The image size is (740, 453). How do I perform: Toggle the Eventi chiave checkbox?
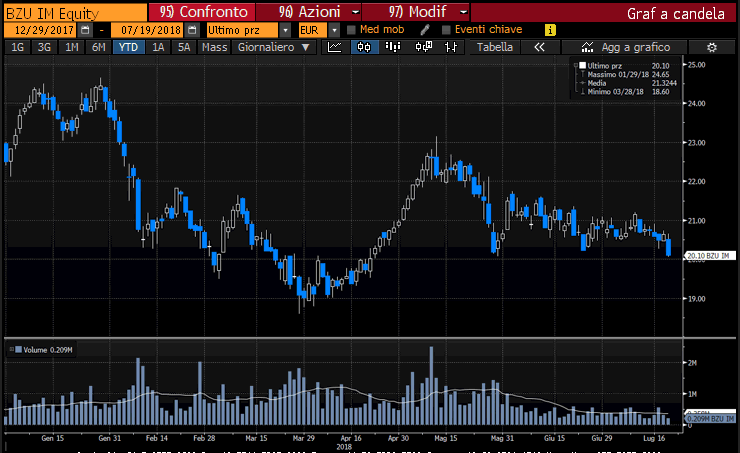click(x=446, y=30)
